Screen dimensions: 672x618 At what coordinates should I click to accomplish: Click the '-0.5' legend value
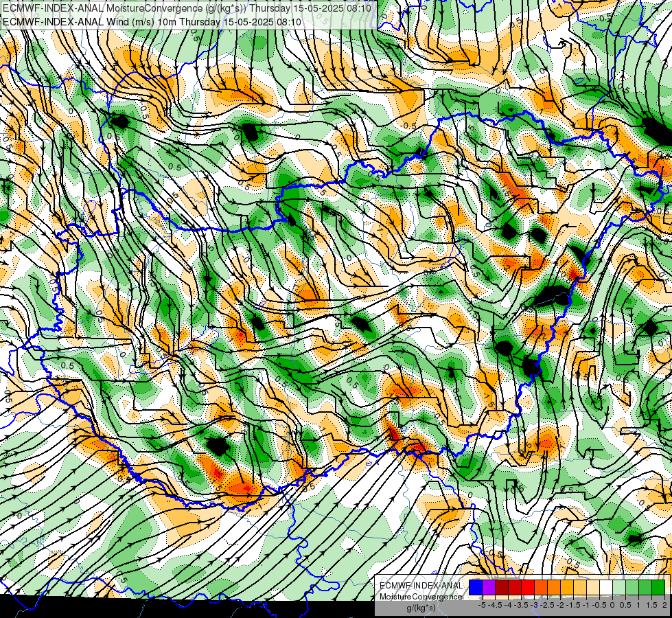(x=599, y=605)
